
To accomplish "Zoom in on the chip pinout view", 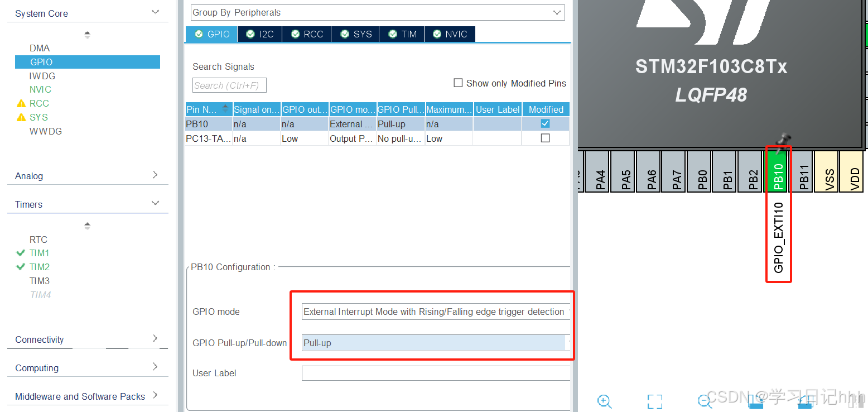I will [605, 401].
